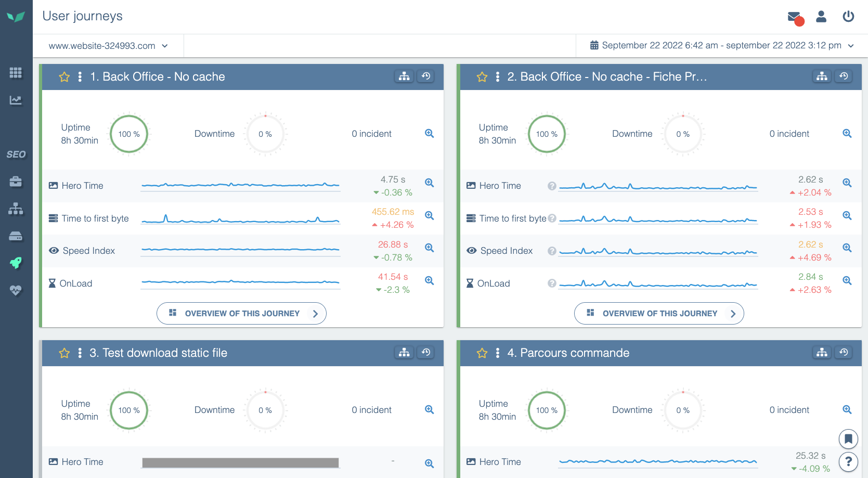Click the 100 % uptime gauge of journey 3
The height and width of the screenshot is (478, 868).
pos(129,410)
